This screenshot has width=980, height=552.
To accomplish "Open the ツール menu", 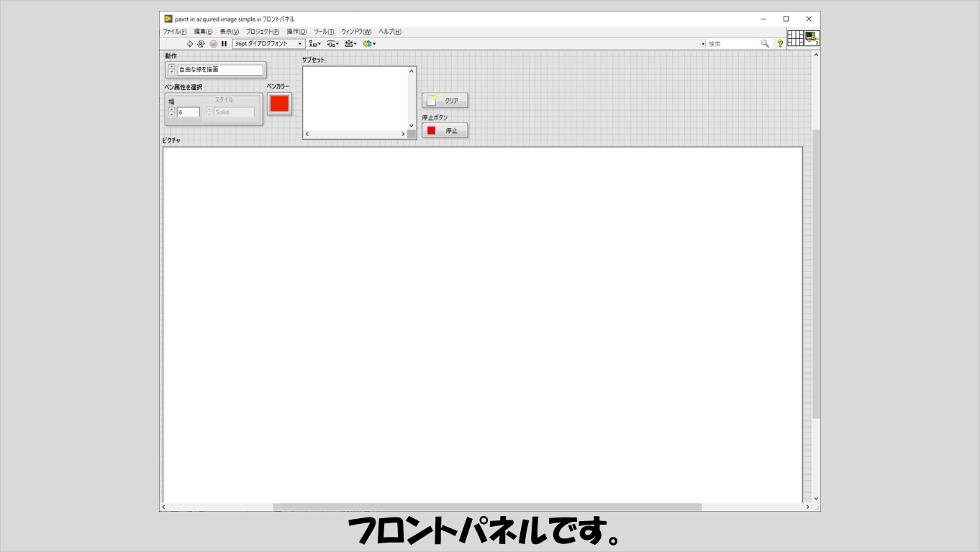I will click(324, 32).
